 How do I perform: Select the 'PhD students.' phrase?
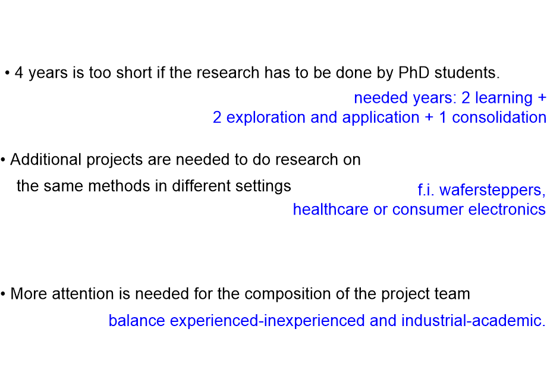(449, 73)
